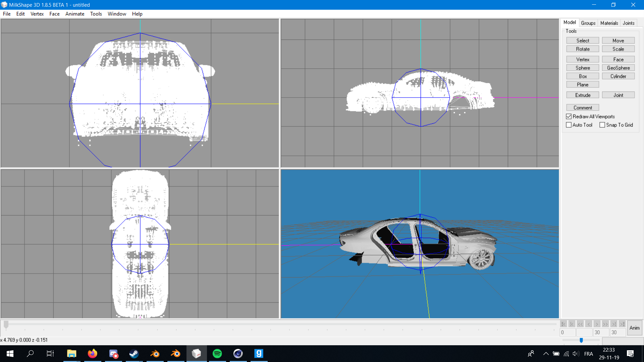Open the Edit menu
Screen dimensions: 644x362
coord(20,14)
